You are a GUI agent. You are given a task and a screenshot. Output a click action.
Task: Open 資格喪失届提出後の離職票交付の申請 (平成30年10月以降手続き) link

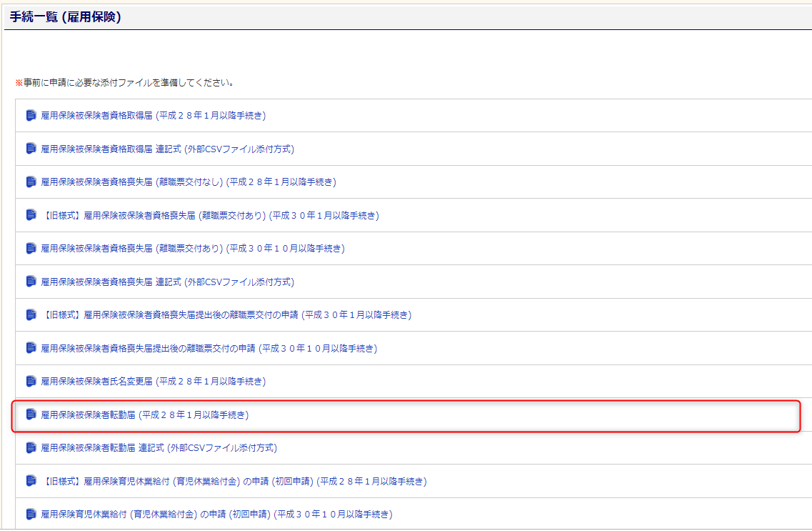pos(209,349)
